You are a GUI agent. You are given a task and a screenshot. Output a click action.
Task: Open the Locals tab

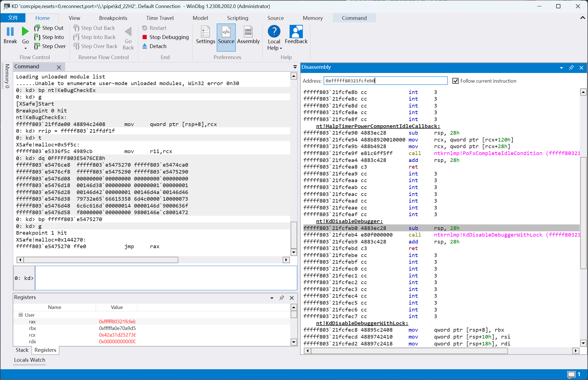click(x=22, y=360)
